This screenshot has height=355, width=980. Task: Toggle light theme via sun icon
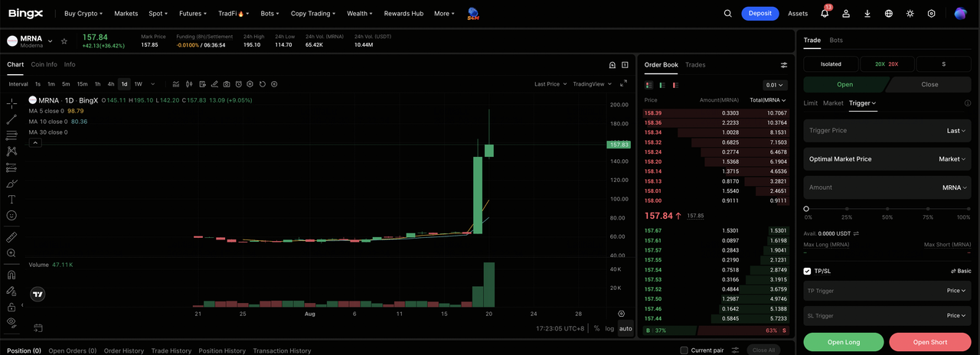tap(910, 13)
